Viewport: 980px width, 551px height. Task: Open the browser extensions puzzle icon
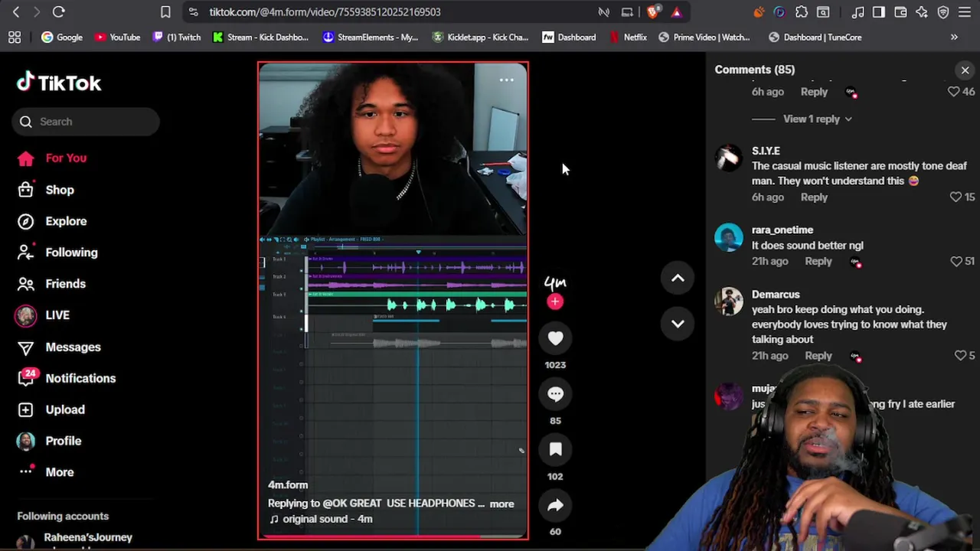click(x=802, y=11)
